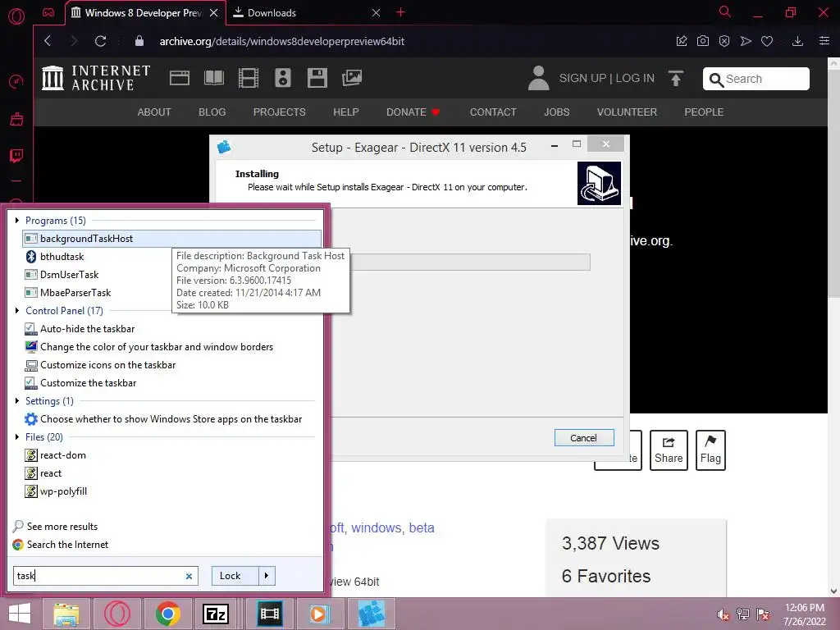The image size is (840, 630).
Task: Open the windows topic tag link
Action: (376, 527)
